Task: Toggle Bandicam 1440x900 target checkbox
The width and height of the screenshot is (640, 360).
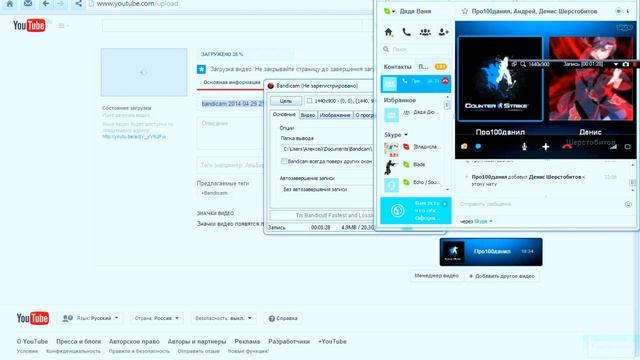Action: 309,100
